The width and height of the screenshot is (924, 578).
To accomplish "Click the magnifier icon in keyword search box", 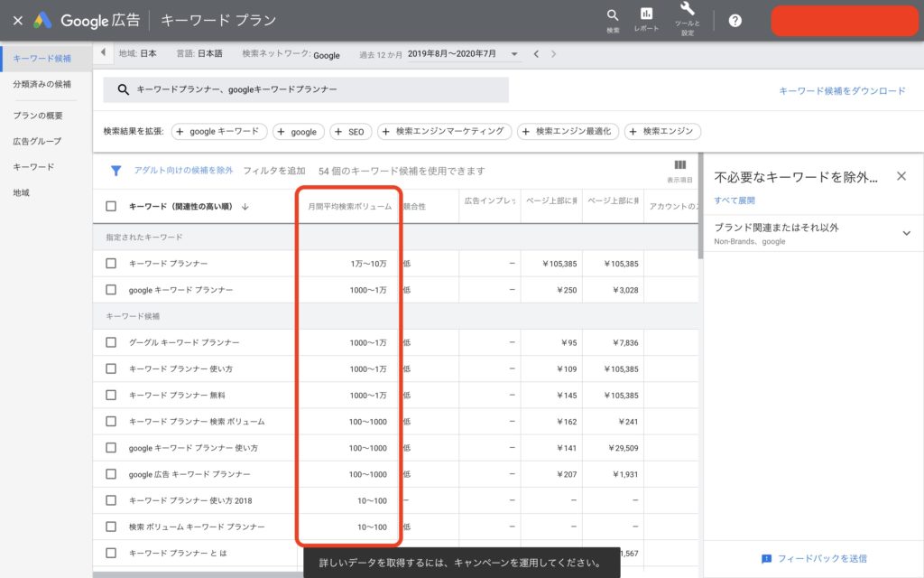I will pyautogui.click(x=123, y=89).
